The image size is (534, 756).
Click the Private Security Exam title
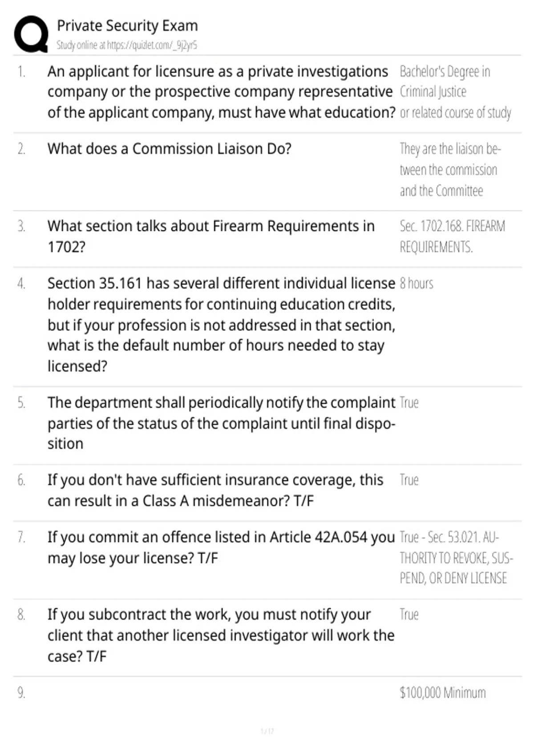pyautogui.click(x=127, y=26)
